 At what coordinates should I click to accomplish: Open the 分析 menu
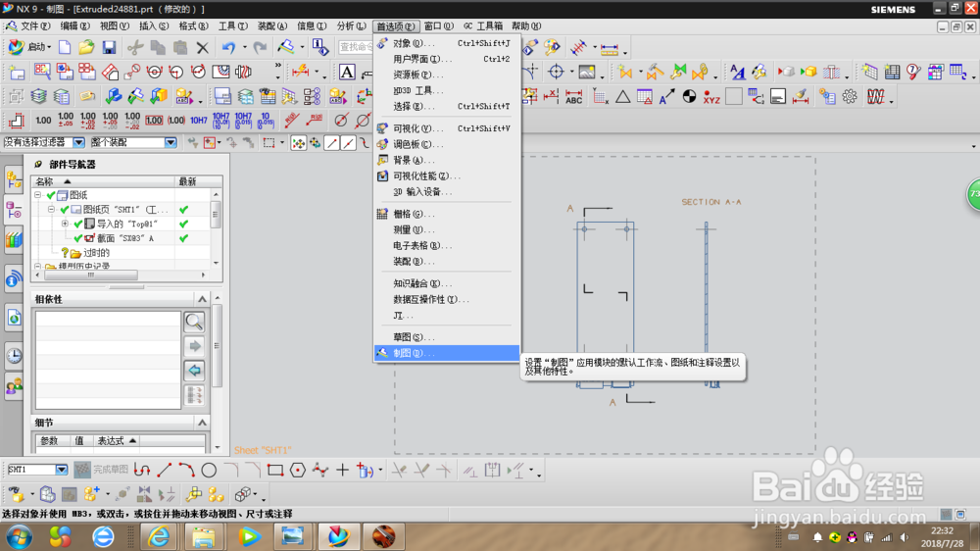click(351, 26)
